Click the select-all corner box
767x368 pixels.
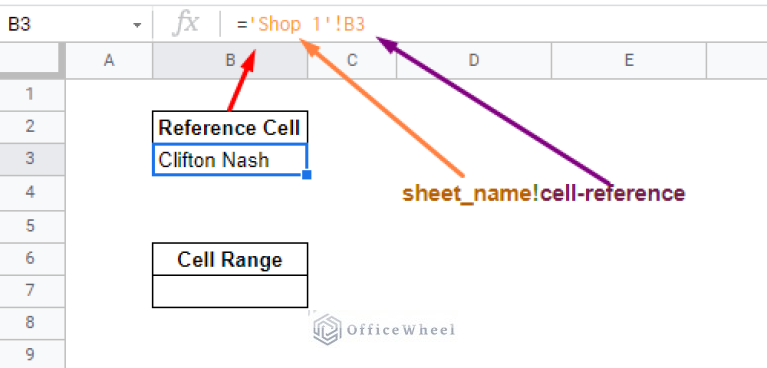[32, 61]
